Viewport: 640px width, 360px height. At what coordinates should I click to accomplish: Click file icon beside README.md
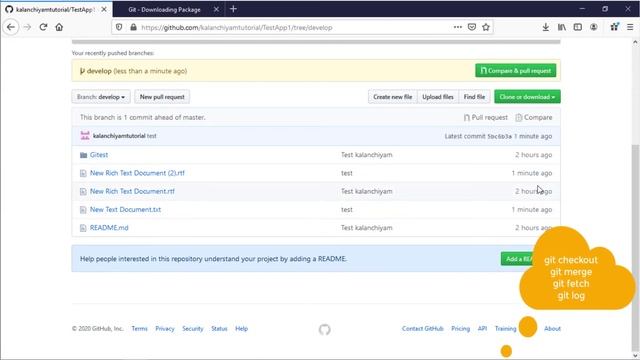click(83, 228)
